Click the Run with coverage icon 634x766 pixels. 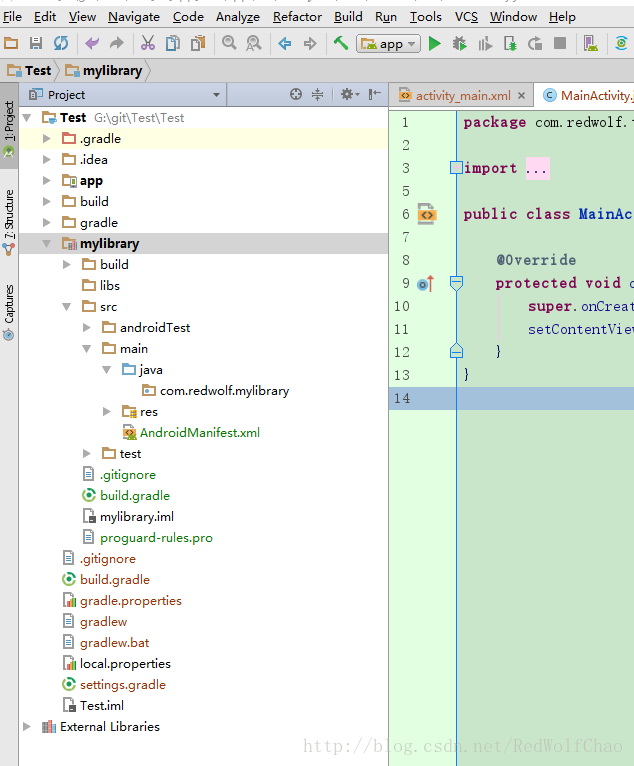[x=485, y=44]
